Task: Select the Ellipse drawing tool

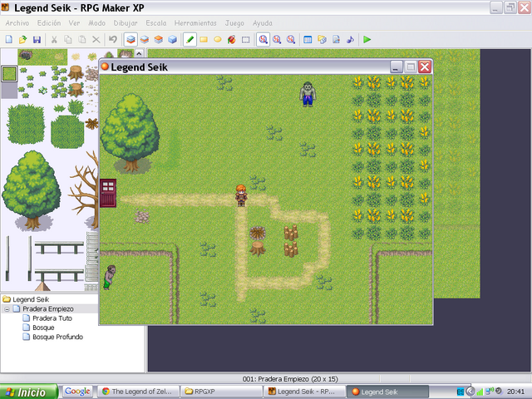Action: click(x=218, y=40)
